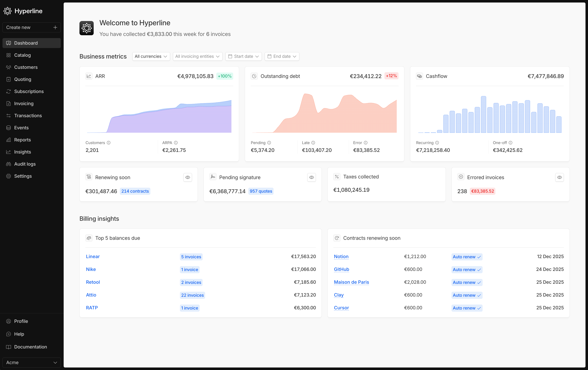Image resolution: width=588 pixels, height=370 pixels.
Task: Toggle visibility eye on Renewing soon card
Action: (188, 177)
